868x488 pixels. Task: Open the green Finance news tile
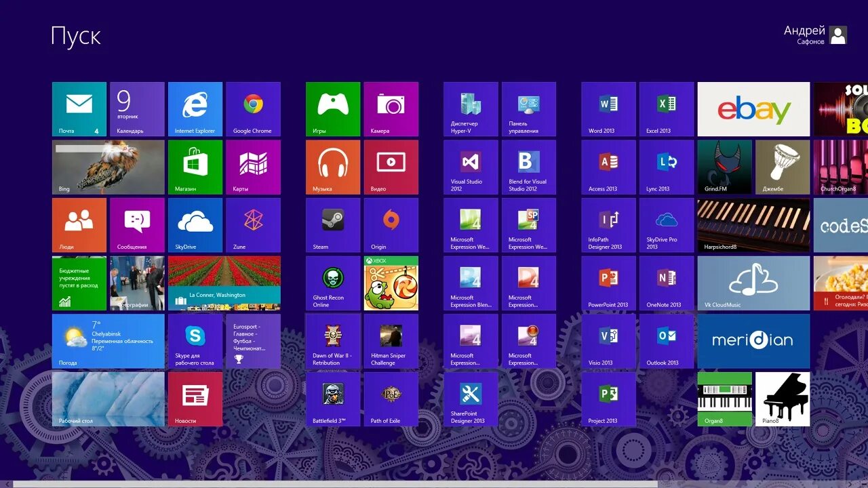(79, 283)
